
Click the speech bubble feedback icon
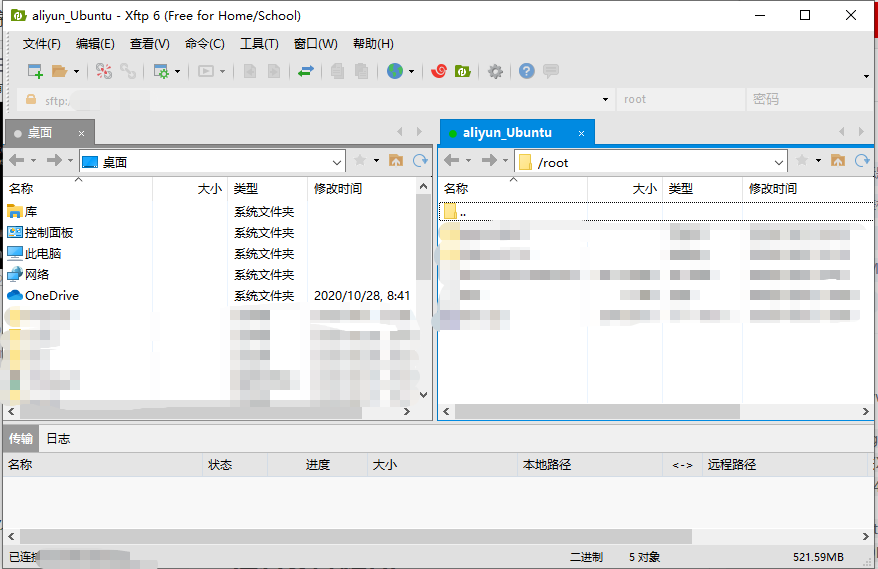coord(551,71)
